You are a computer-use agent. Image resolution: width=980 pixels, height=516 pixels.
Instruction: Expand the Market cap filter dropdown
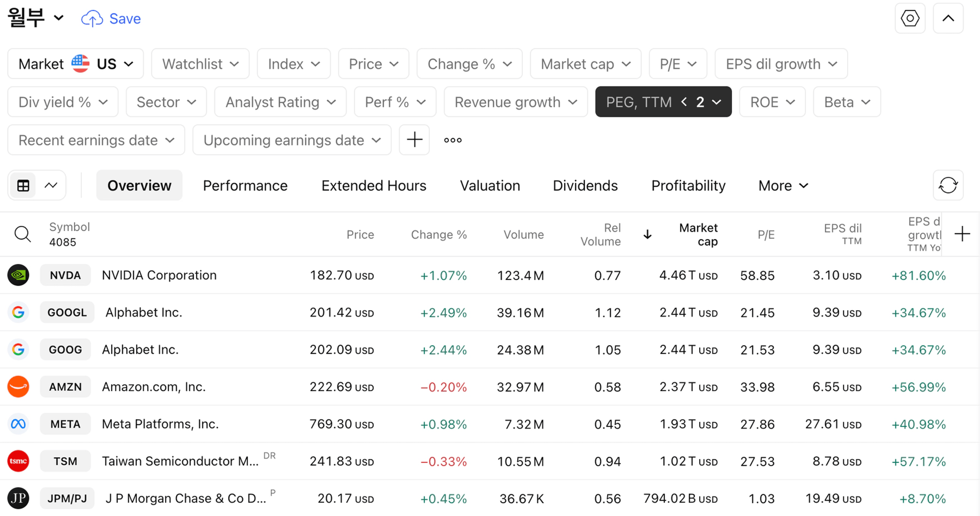[585, 64]
